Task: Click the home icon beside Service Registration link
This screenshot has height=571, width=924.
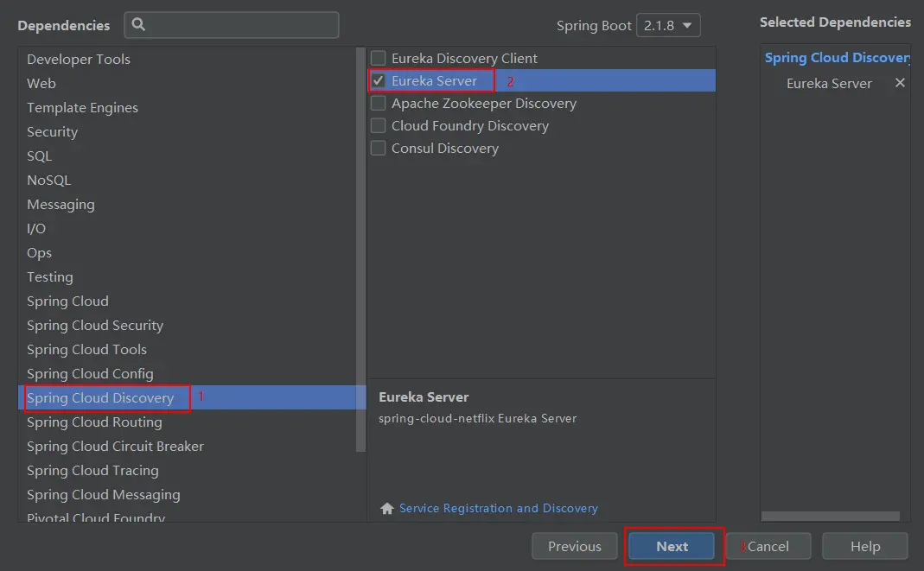Action: (x=387, y=508)
